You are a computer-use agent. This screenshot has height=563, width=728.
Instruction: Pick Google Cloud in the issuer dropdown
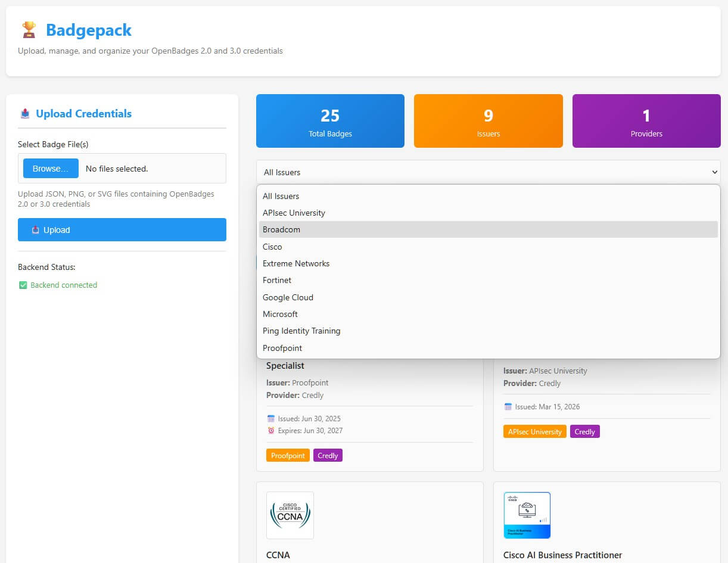pos(489,297)
